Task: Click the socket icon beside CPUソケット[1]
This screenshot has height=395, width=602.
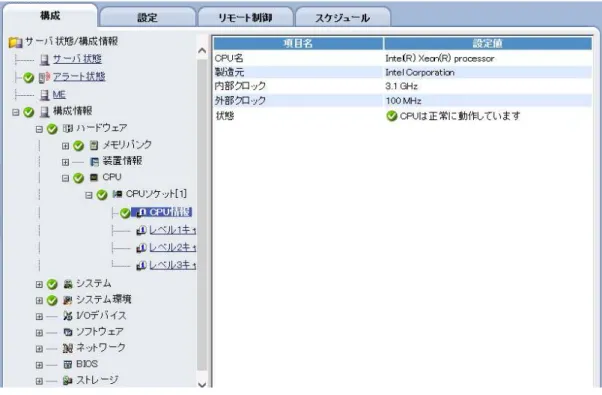Action: coord(117,194)
